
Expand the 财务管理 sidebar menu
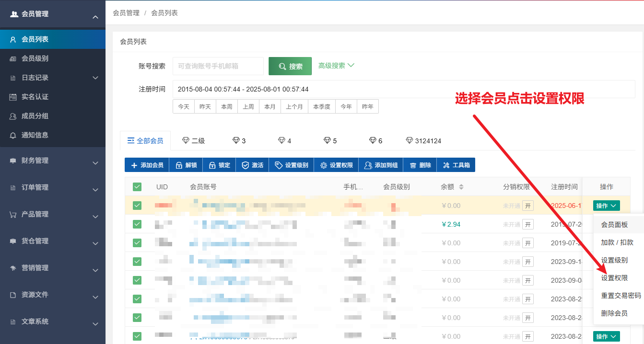coord(53,161)
